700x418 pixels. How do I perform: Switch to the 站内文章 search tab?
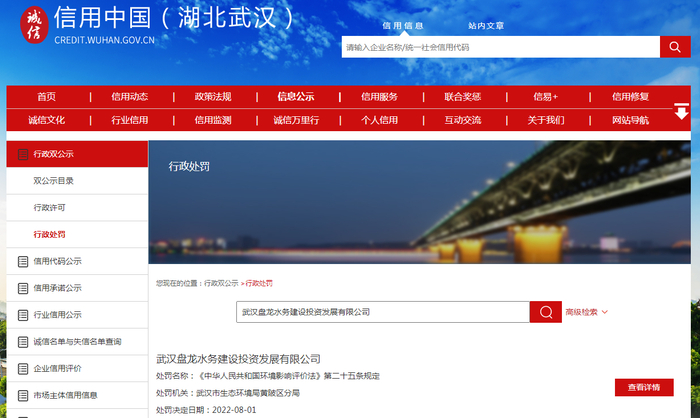pyautogui.click(x=486, y=25)
